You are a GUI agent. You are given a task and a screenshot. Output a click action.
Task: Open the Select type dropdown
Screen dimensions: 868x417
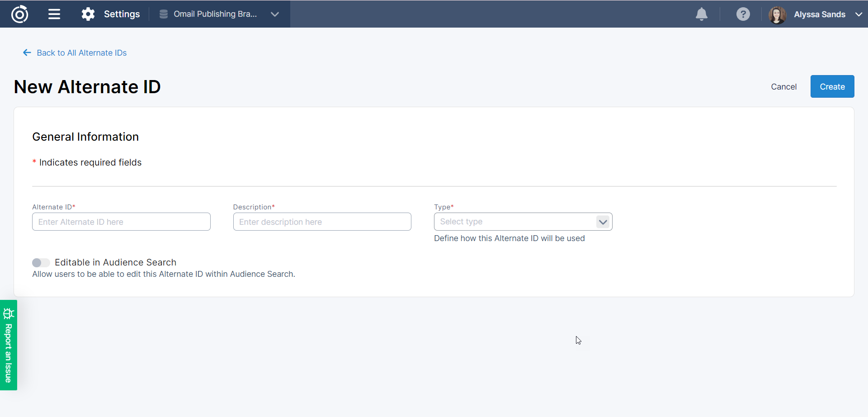pyautogui.click(x=523, y=222)
